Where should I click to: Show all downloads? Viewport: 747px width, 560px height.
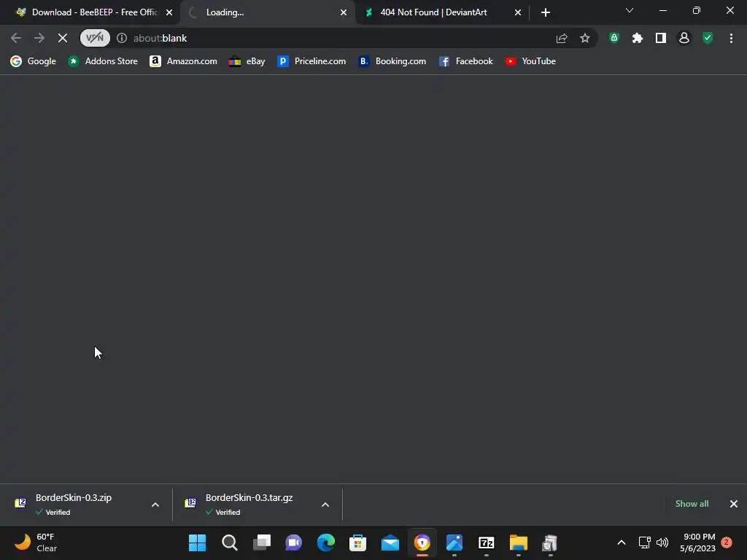point(692,504)
